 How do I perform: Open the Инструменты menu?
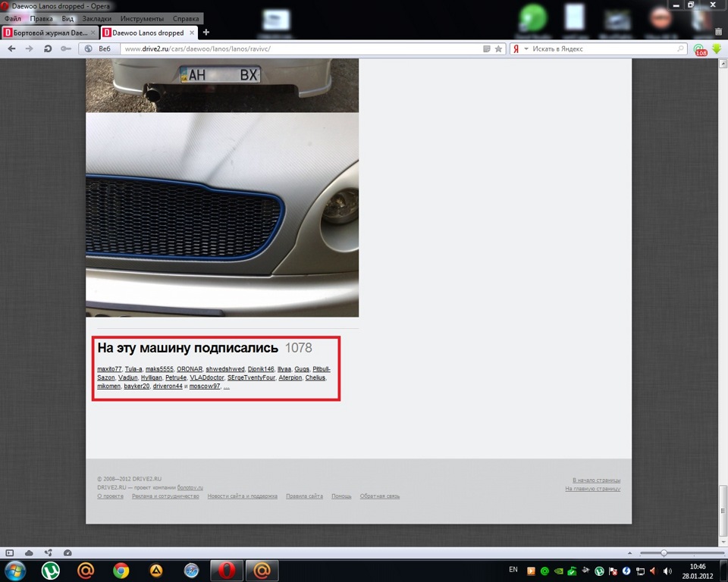click(x=142, y=18)
